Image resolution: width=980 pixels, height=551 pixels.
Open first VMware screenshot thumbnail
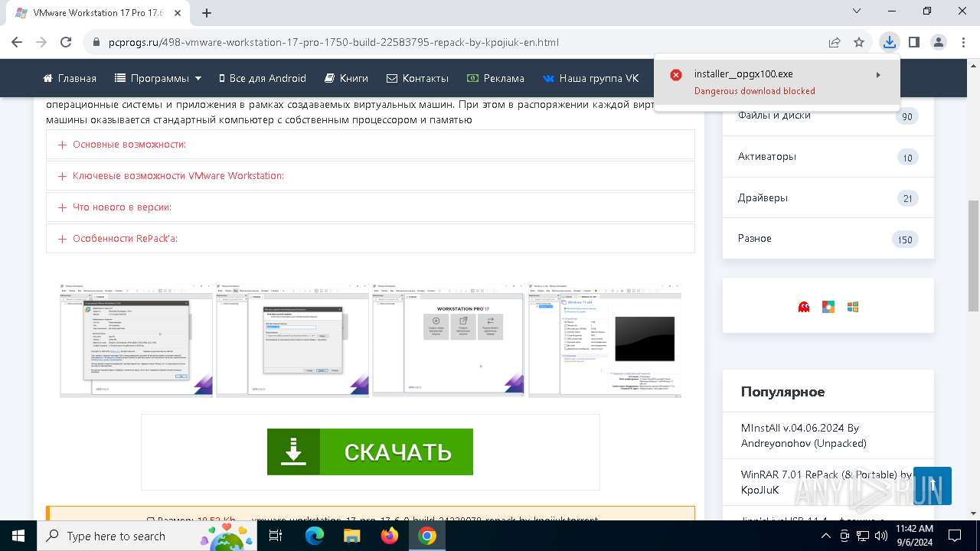137,340
